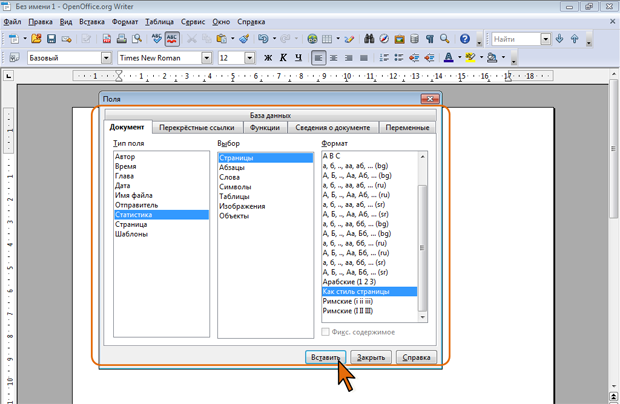620x404 pixels.
Task: Click the Print document icon
Action: point(122,39)
